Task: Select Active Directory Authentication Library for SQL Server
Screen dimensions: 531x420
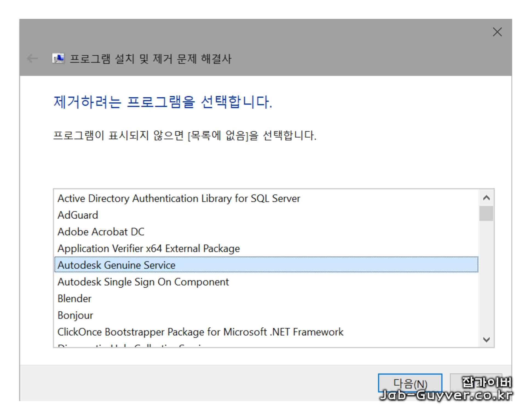Action: point(178,198)
